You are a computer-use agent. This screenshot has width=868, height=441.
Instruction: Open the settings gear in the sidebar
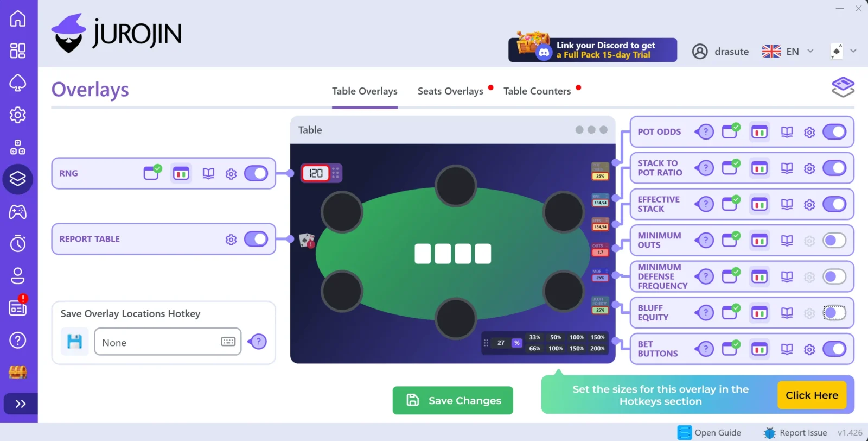point(18,115)
